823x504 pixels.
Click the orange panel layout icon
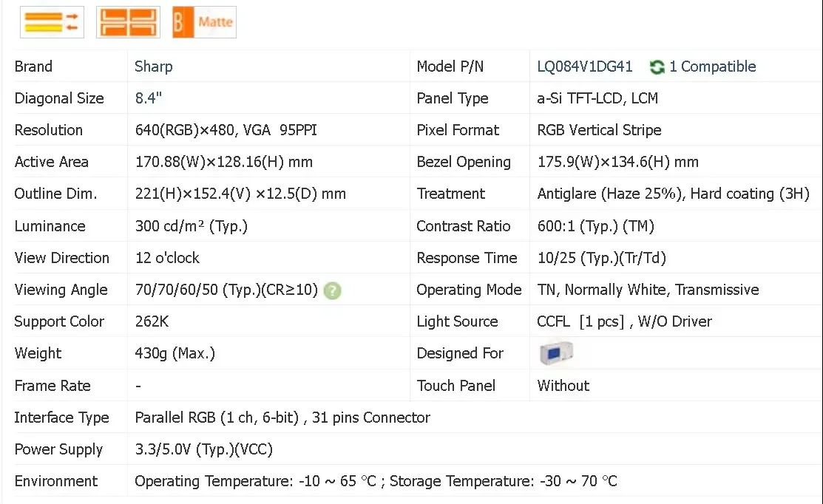point(128,22)
